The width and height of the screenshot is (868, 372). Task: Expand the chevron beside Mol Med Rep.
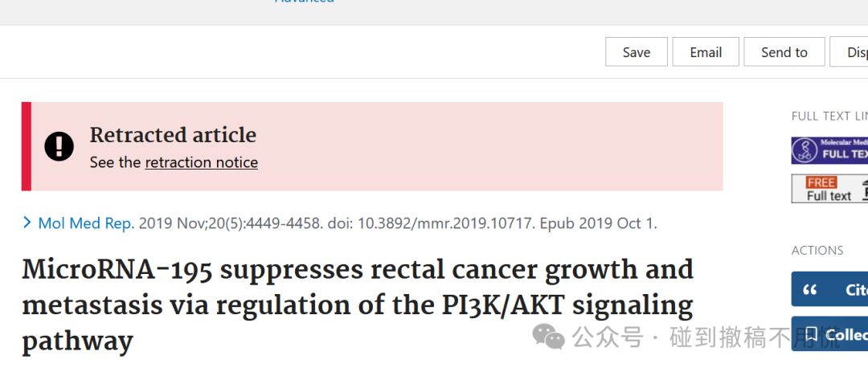27,223
